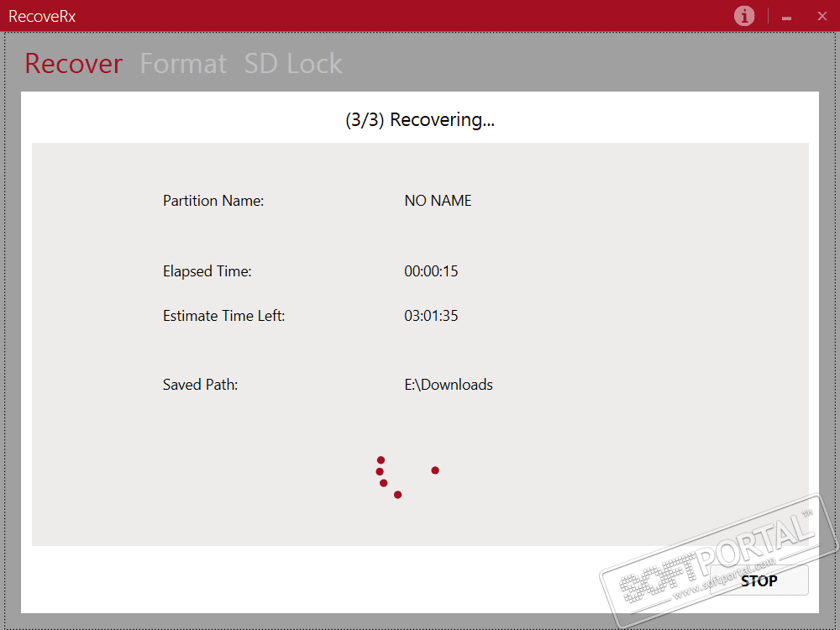Click the 'Saved Path:' label
The height and width of the screenshot is (630, 840).
pyautogui.click(x=200, y=385)
